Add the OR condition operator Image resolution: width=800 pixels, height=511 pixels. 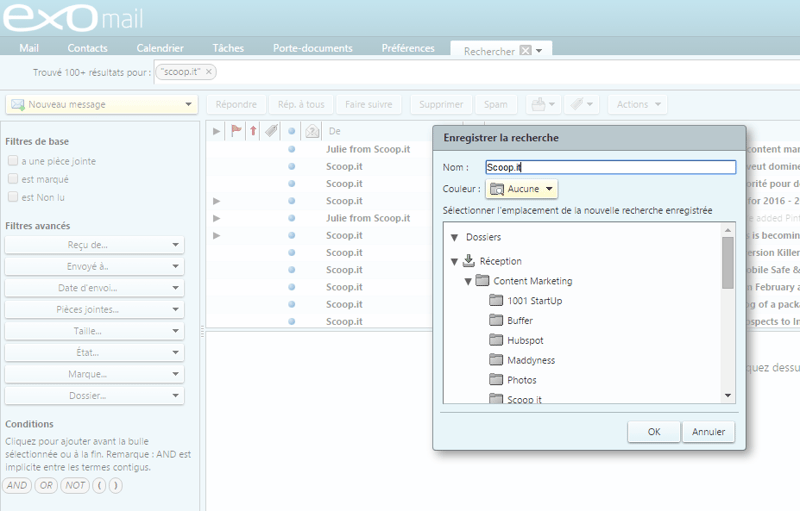(x=46, y=485)
